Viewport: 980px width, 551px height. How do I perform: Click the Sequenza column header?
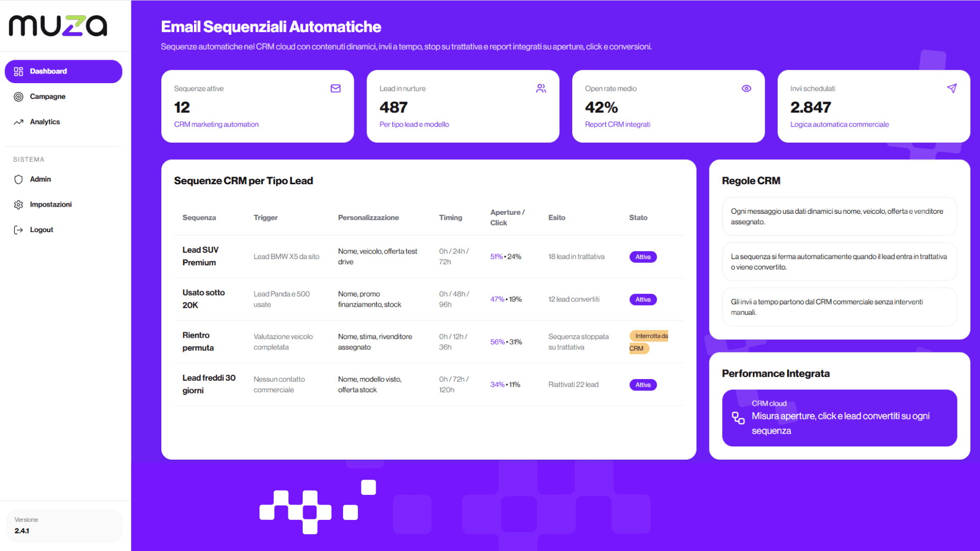[x=199, y=218]
